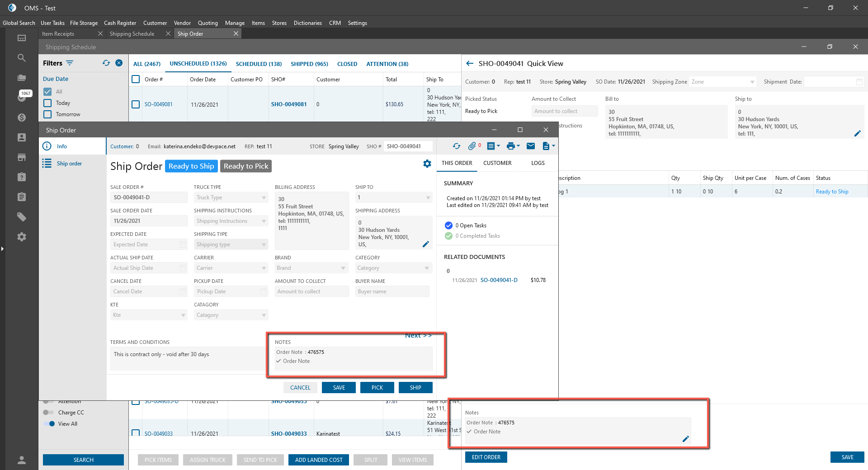This screenshot has height=470, width=868.
Task: Expand the Shipping Zone dropdown
Action: point(752,82)
